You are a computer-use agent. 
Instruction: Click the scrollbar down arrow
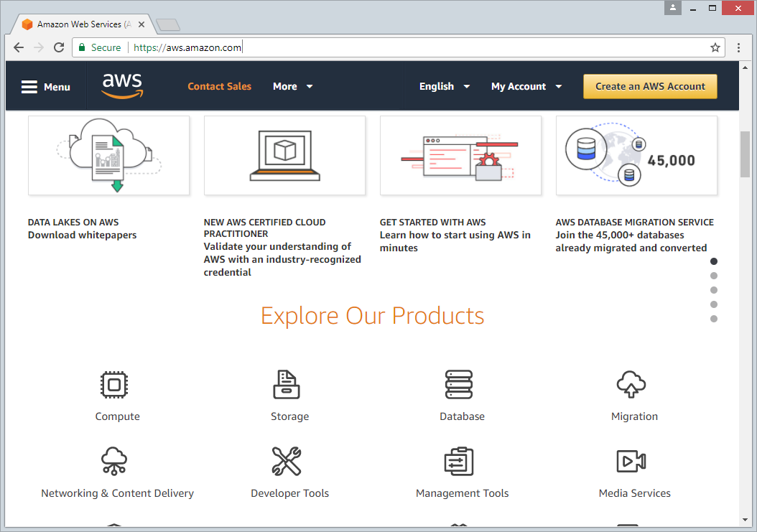point(746,521)
